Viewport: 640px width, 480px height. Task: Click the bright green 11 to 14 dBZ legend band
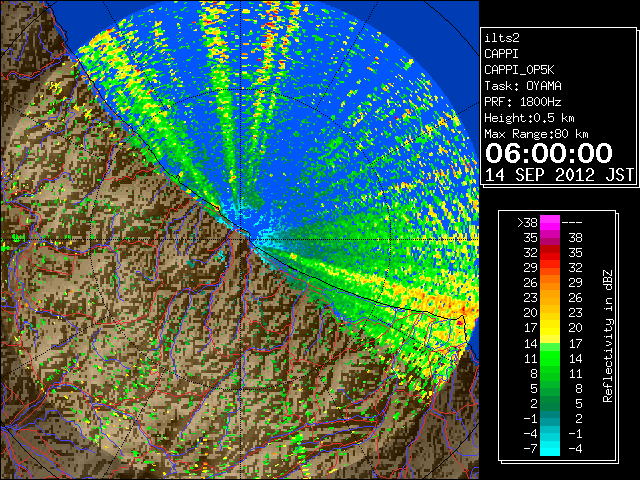(x=549, y=358)
